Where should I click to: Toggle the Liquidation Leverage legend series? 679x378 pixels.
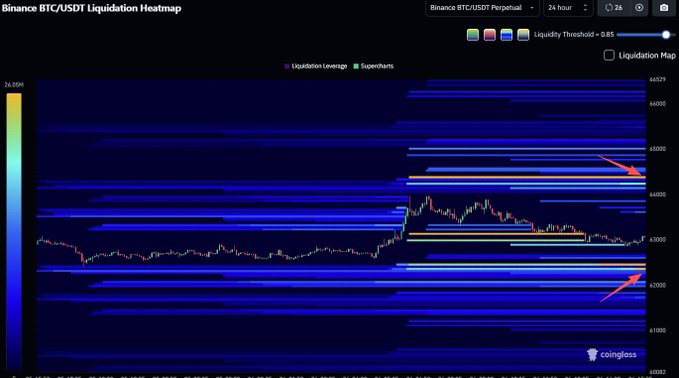(316, 66)
